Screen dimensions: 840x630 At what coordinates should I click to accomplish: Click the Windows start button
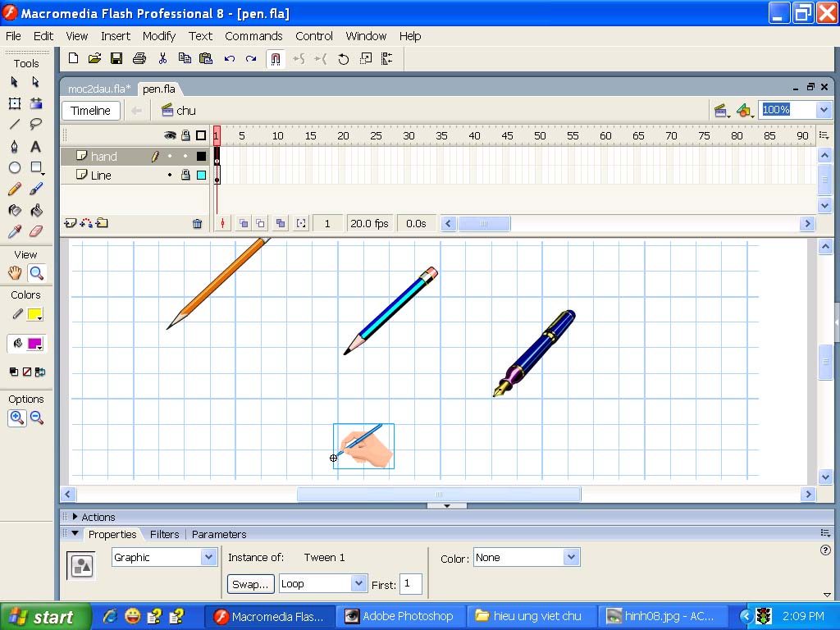click(46, 617)
